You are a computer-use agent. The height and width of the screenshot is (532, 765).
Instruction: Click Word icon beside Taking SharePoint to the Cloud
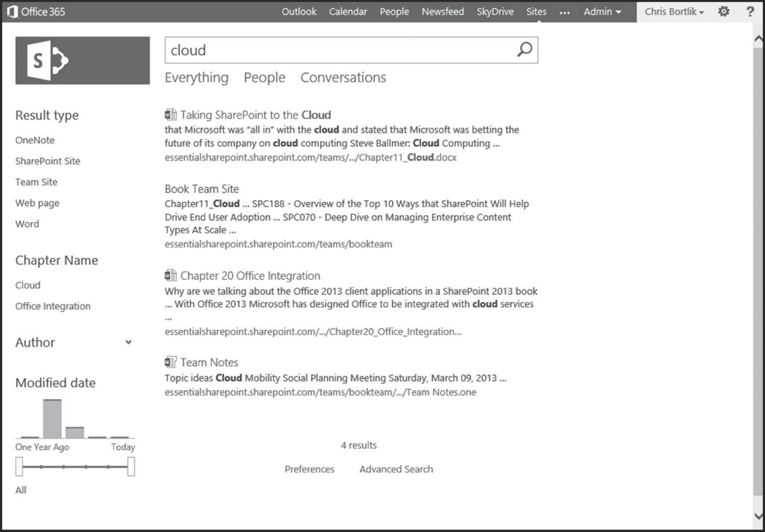coord(170,115)
